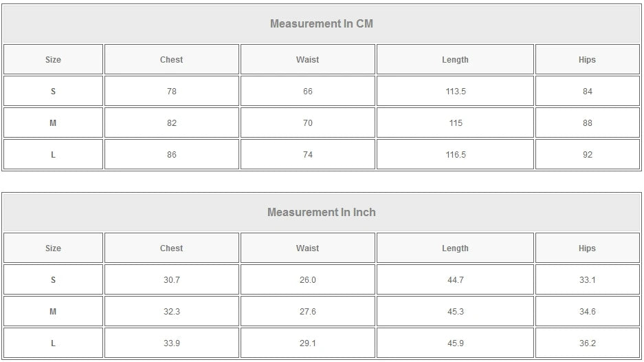644x362 pixels.
Task: Select the chest value 86 cell
Action: click(171, 155)
